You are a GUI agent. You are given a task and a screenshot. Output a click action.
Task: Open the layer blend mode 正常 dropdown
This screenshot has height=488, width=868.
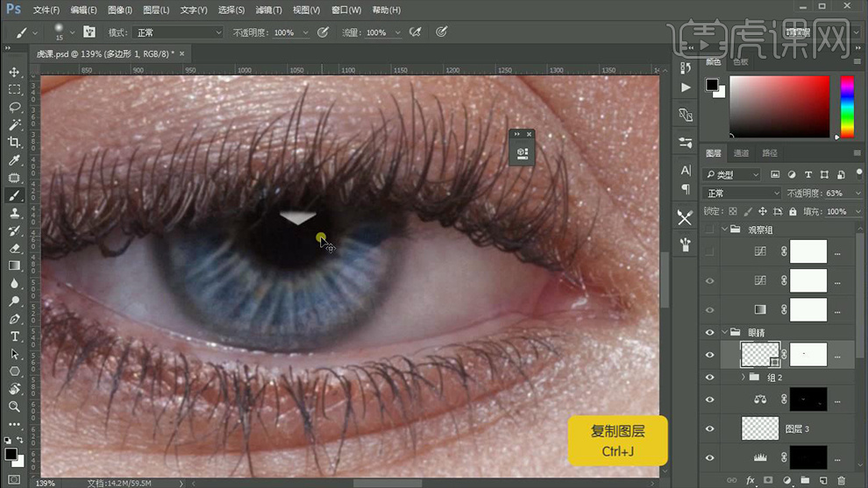click(742, 193)
